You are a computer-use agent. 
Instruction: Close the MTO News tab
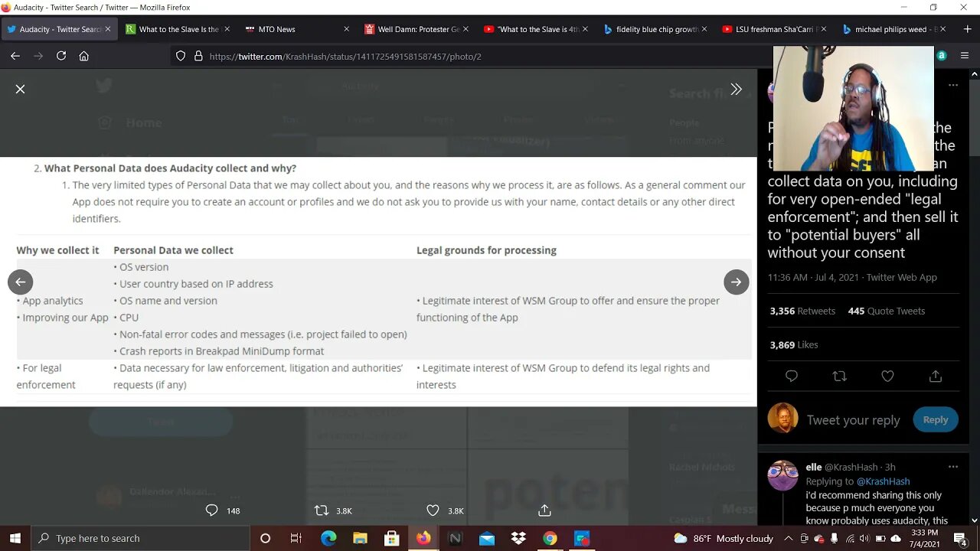[x=346, y=29]
